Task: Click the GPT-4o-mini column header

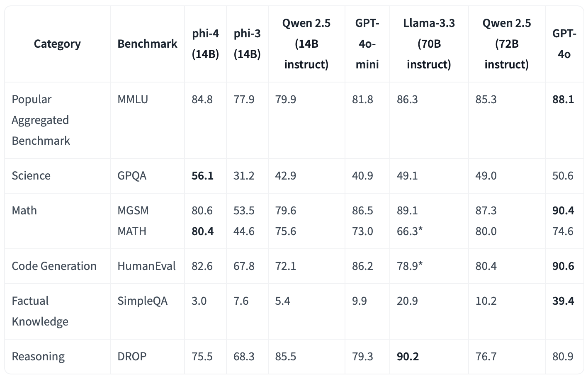Action: click(367, 44)
